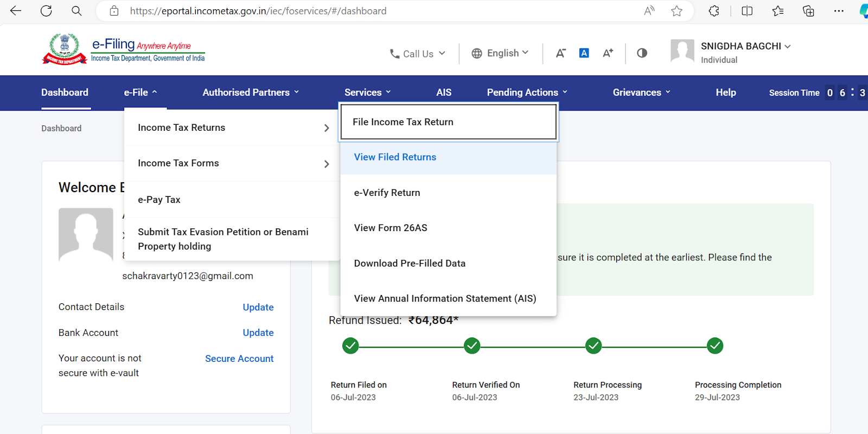This screenshot has width=868, height=434.
Task: Open the Help tab
Action: [725, 92]
